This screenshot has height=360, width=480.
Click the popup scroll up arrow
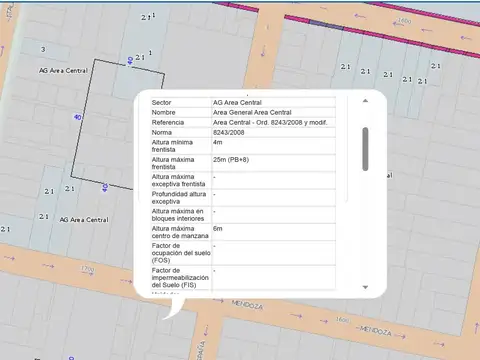click(365, 101)
